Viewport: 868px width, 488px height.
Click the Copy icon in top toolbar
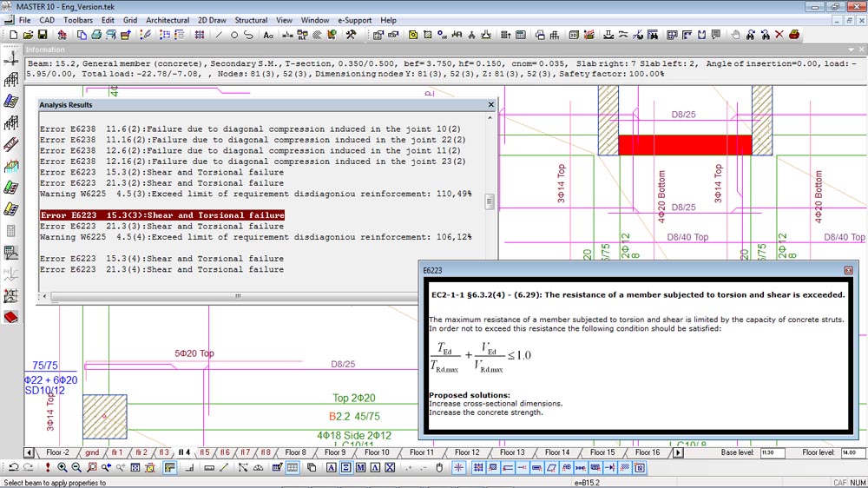pos(82,35)
